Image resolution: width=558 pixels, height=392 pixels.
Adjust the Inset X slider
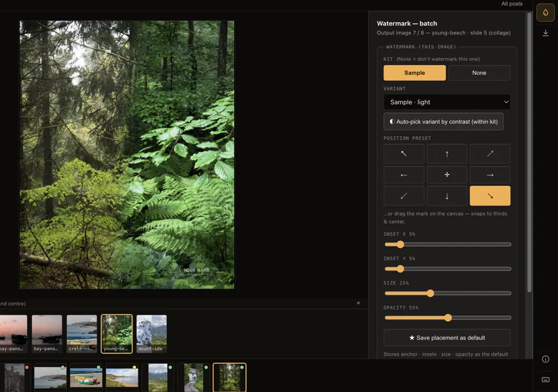448,244
